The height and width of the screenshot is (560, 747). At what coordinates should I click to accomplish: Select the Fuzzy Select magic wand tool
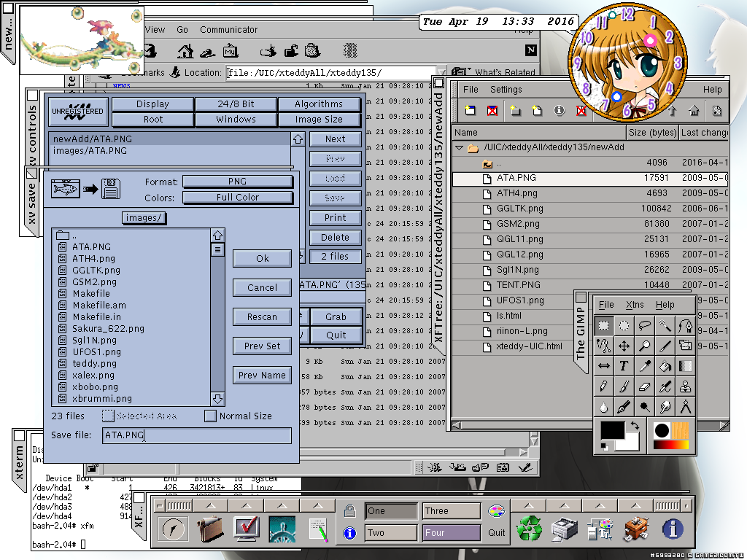(665, 325)
